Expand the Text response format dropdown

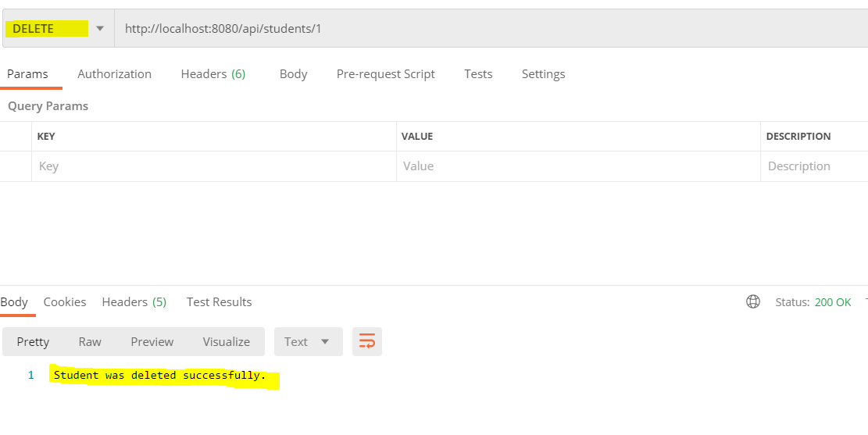308,341
